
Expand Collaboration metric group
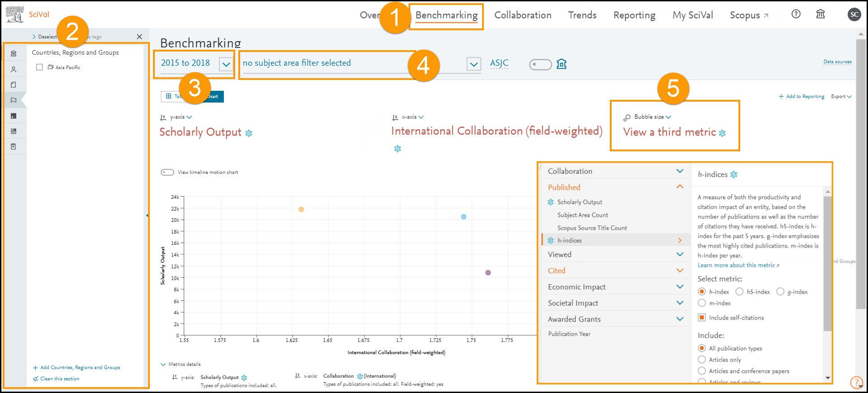click(x=680, y=171)
